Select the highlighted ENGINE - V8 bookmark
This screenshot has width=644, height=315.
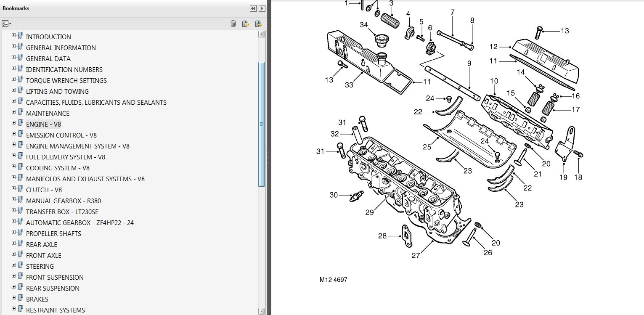(x=44, y=124)
